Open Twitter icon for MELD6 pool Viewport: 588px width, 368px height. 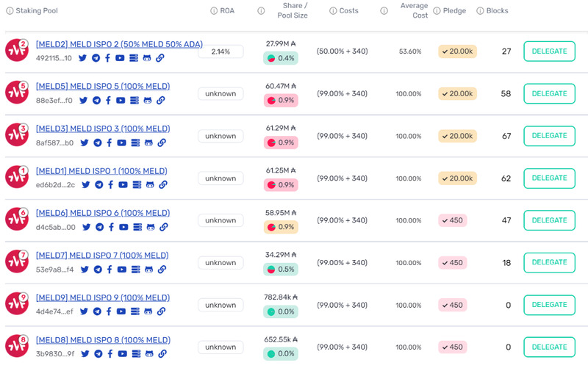coord(86,227)
